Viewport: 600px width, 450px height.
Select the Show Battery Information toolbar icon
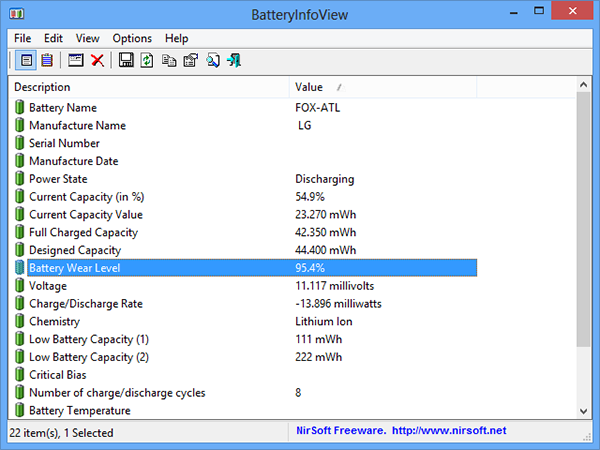click(26, 60)
